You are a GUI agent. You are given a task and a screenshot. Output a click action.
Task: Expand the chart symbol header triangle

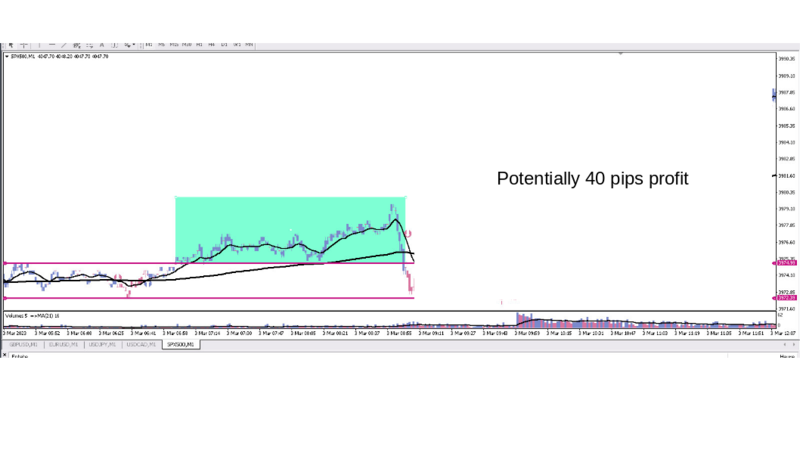(x=7, y=57)
